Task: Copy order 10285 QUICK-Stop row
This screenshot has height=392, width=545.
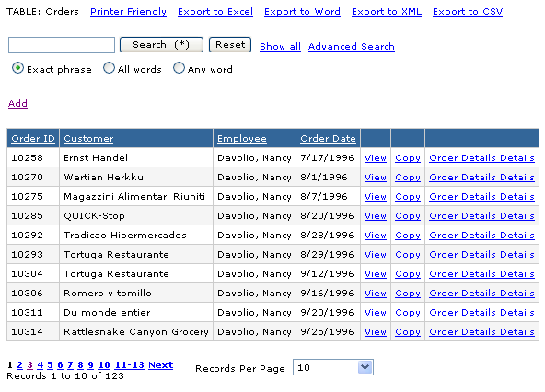Action: pyautogui.click(x=408, y=216)
